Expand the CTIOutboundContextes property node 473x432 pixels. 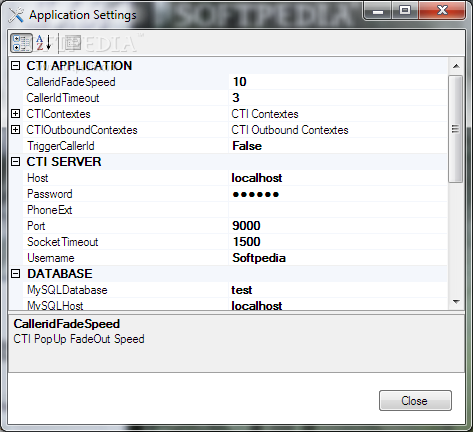click(x=15, y=130)
